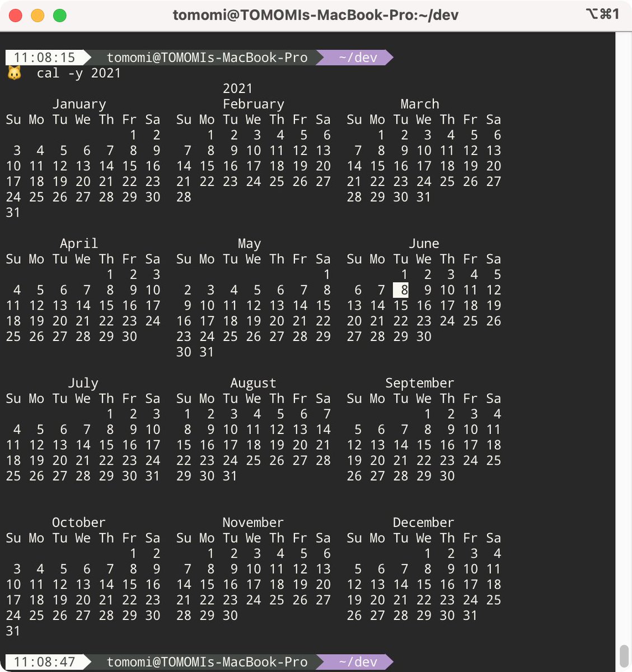Click the '2021' year heading
Screen dimensions: 632x672
(238, 88)
